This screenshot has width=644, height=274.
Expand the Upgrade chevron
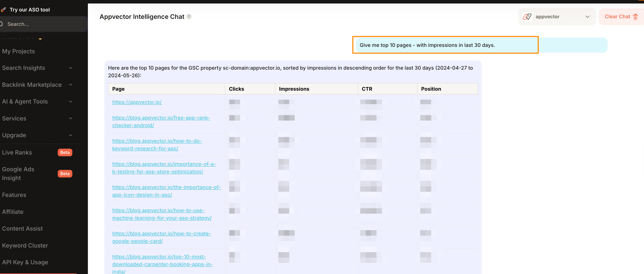pos(71,135)
